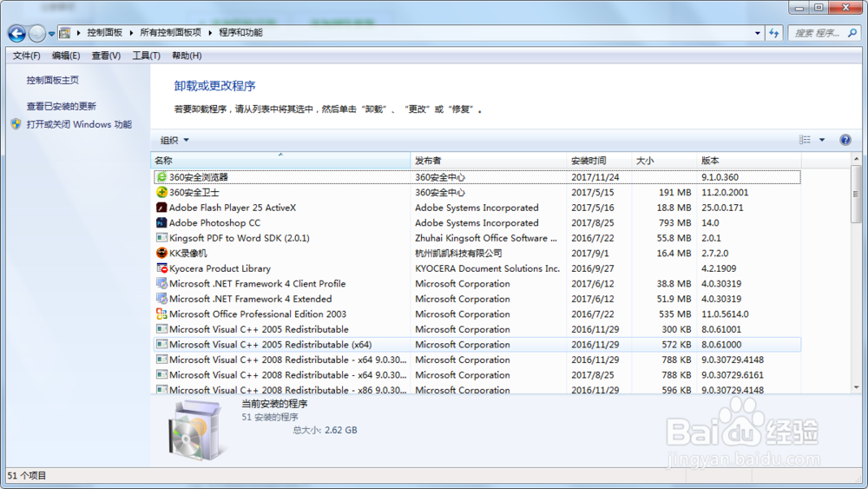Click the installed programs disc box icon
The height and width of the screenshot is (489, 868).
pyautogui.click(x=194, y=431)
